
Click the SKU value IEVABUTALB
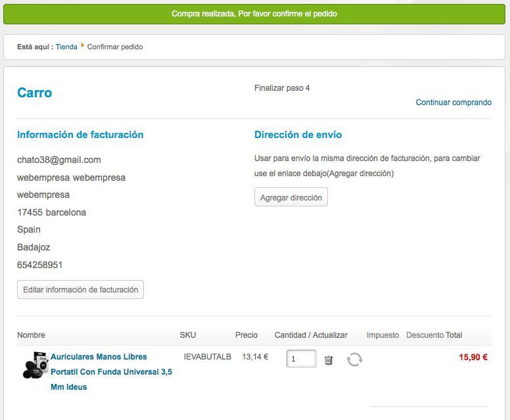click(x=207, y=357)
